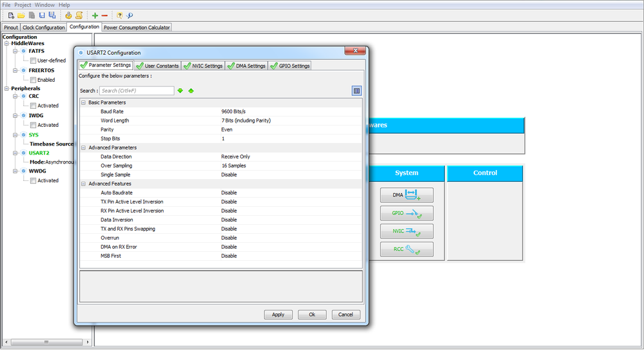Image resolution: width=644 pixels, height=351 pixels.
Task: Click the green up arrow search icon
Action: (191, 91)
